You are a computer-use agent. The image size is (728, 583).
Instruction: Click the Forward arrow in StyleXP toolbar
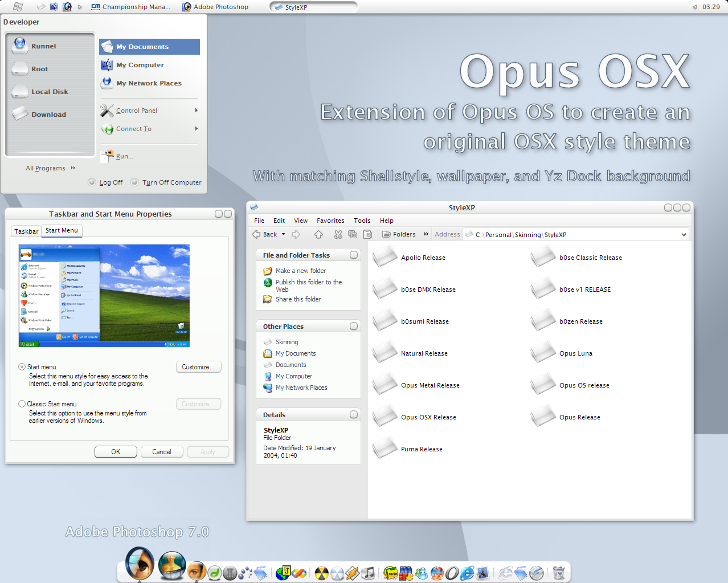coord(296,234)
